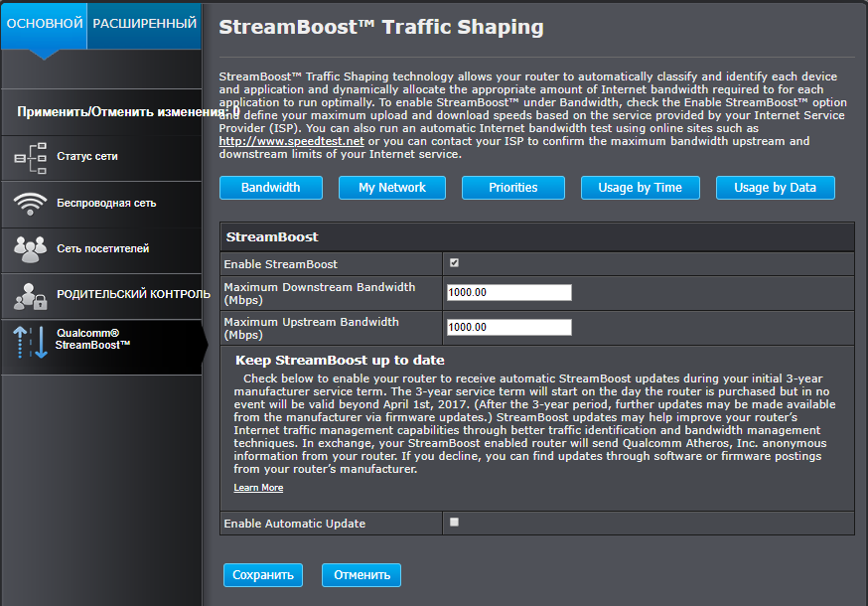868x606 pixels.
Task: Click the Maximum Downstream Bandwidth (Mbps) label
Action: click(320, 294)
